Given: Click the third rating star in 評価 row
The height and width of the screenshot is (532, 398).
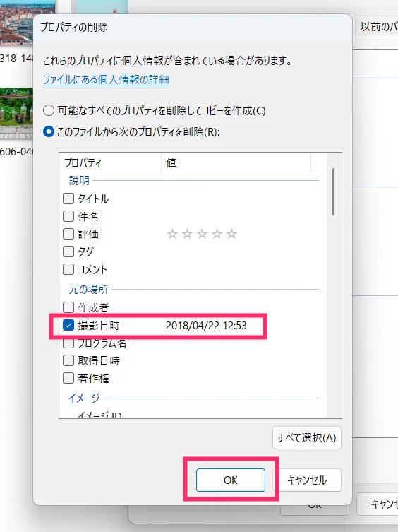Looking at the screenshot, I should click(x=202, y=234).
